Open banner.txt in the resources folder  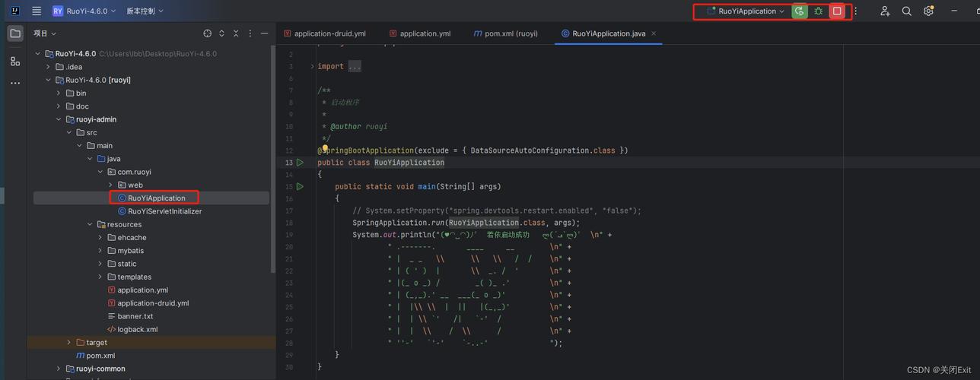[x=135, y=316]
